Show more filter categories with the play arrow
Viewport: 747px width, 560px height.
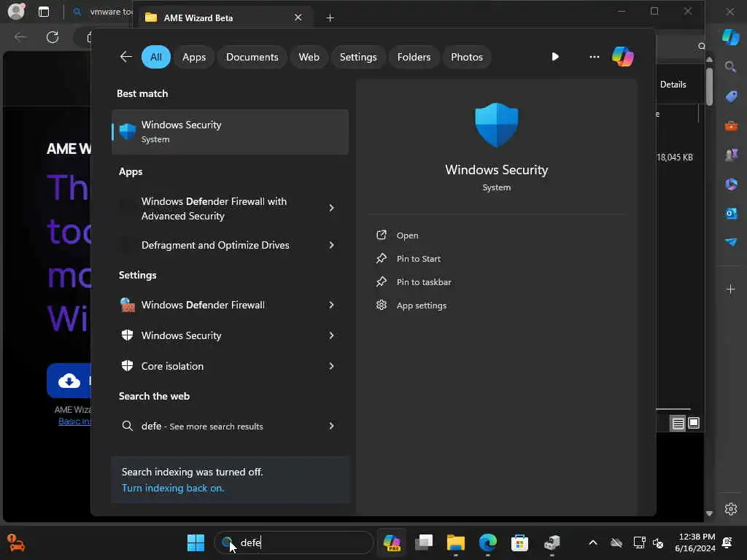click(x=555, y=57)
